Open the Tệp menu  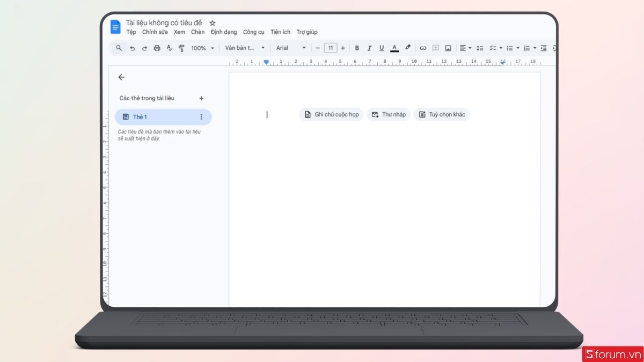tap(131, 32)
